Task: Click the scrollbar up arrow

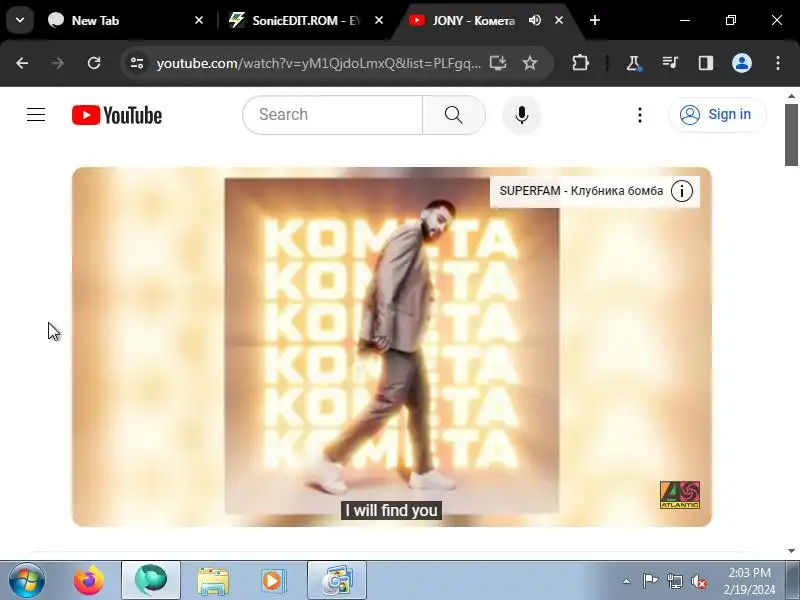Action: point(791,95)
